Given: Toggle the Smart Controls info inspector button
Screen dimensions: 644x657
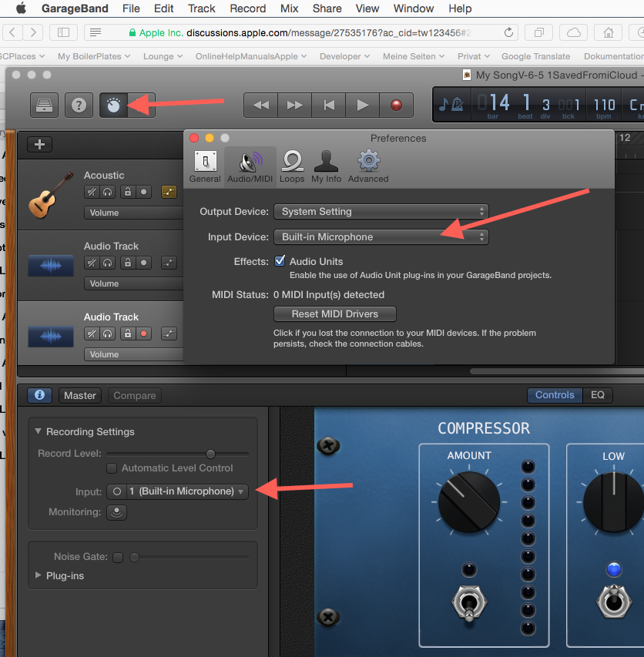Looking at the screenshot, I should click(40, 395).
